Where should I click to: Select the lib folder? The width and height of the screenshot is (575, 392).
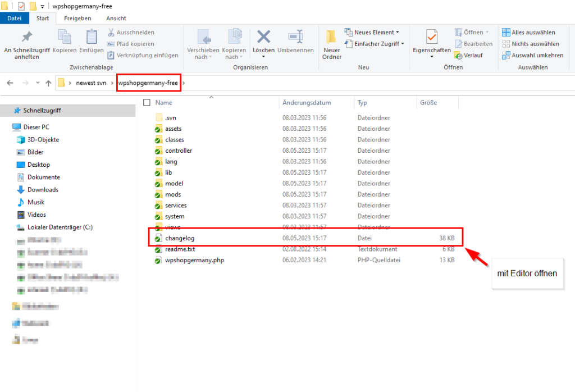[168, 172]
